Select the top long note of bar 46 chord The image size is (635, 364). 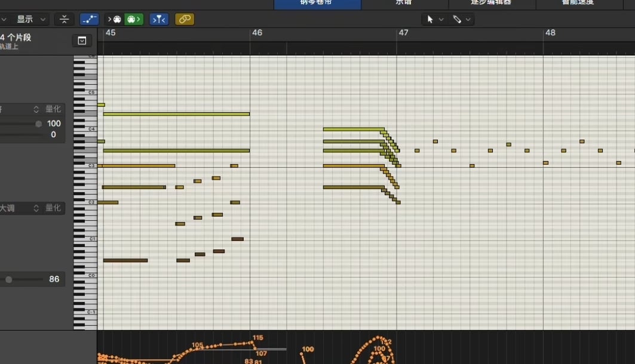tap(354, 129)
